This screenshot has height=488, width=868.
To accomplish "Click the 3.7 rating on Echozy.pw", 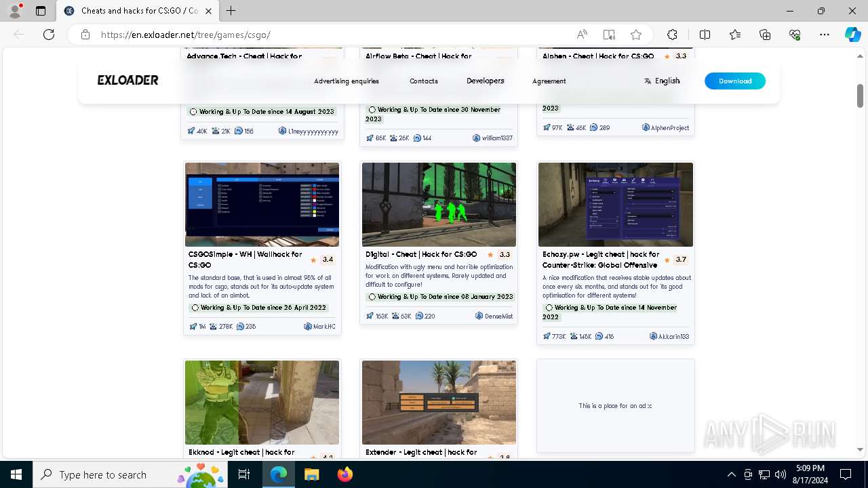I will tap(676, 260).
